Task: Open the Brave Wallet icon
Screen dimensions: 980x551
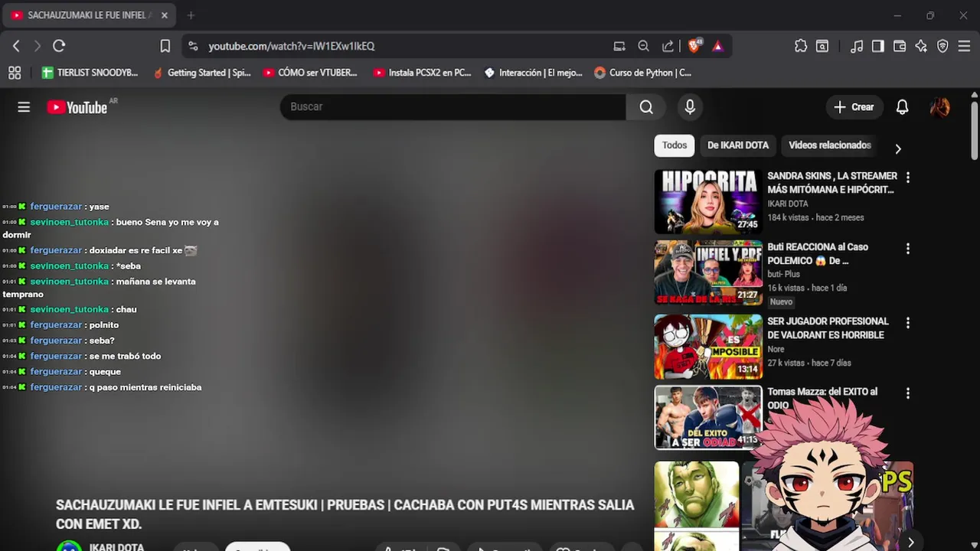Action: pyautogui.click(x=900, y=46)
